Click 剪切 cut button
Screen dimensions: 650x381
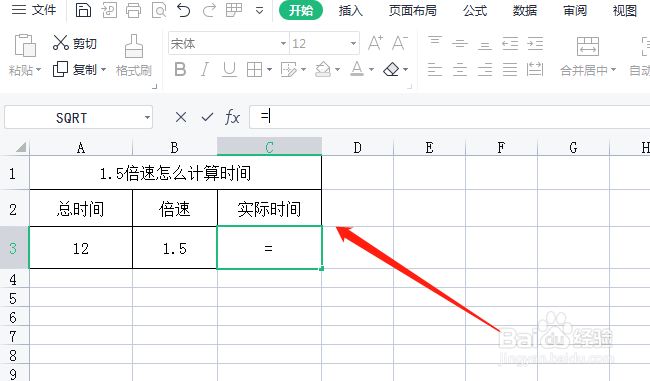pos(75,43)
